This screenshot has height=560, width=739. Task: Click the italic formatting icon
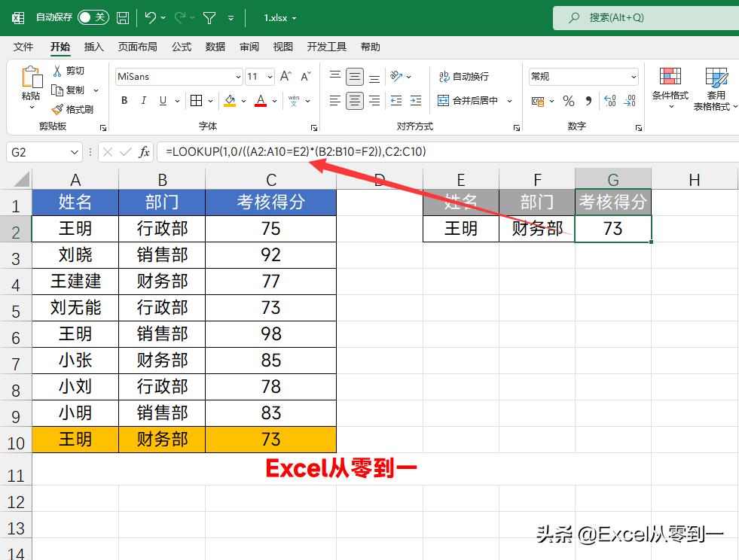144,100
